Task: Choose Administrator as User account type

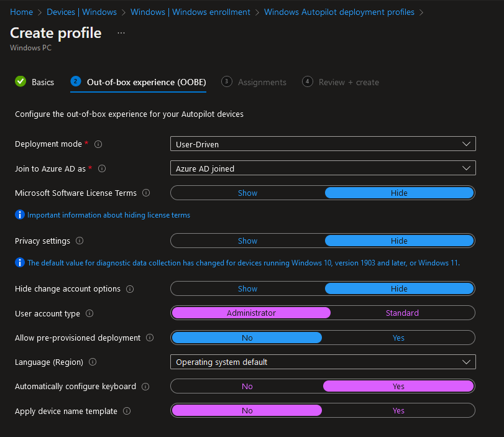Action: (251, 313)
